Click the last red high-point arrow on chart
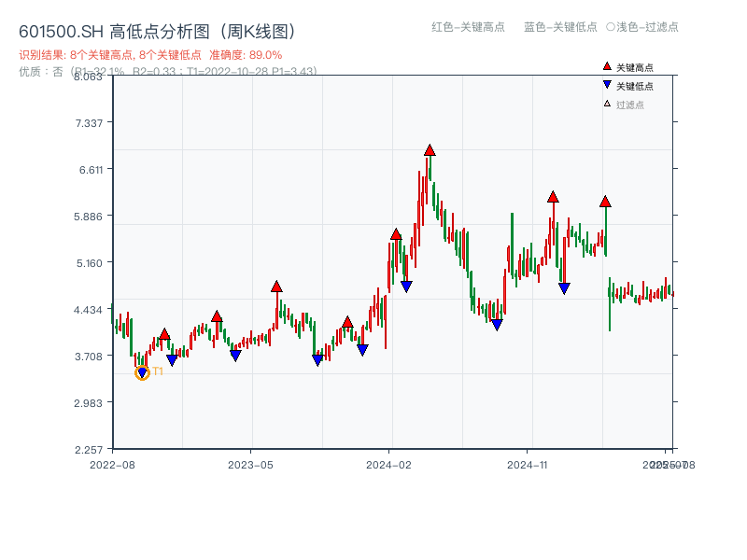This screenshot has width=747, height=560. [605, 200]
